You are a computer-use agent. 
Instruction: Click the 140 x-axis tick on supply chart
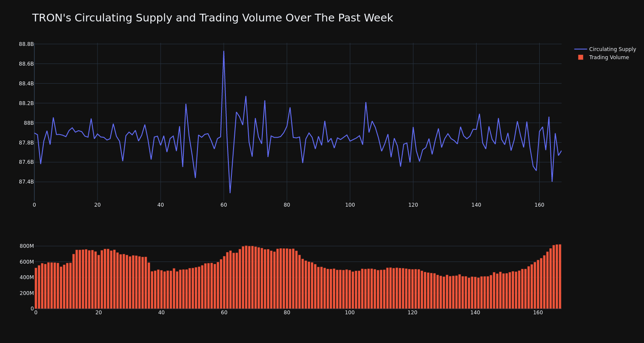[x=476, y=205]
